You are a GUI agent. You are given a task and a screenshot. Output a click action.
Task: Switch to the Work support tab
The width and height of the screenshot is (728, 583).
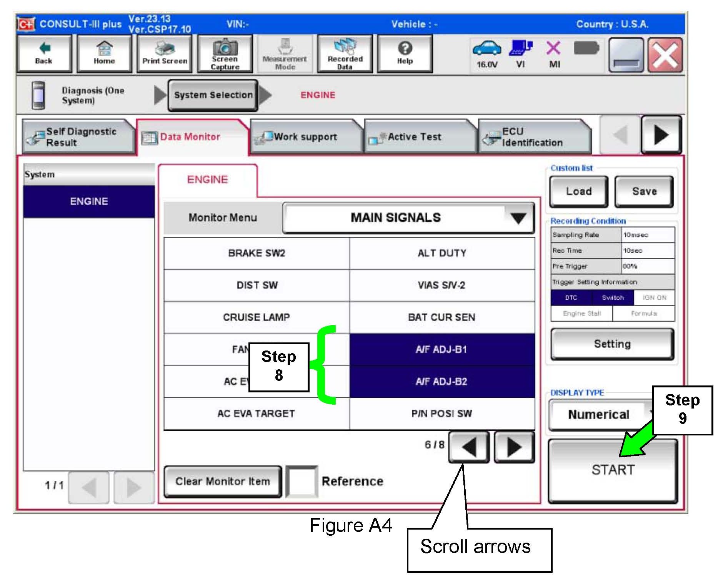point(305,137)
